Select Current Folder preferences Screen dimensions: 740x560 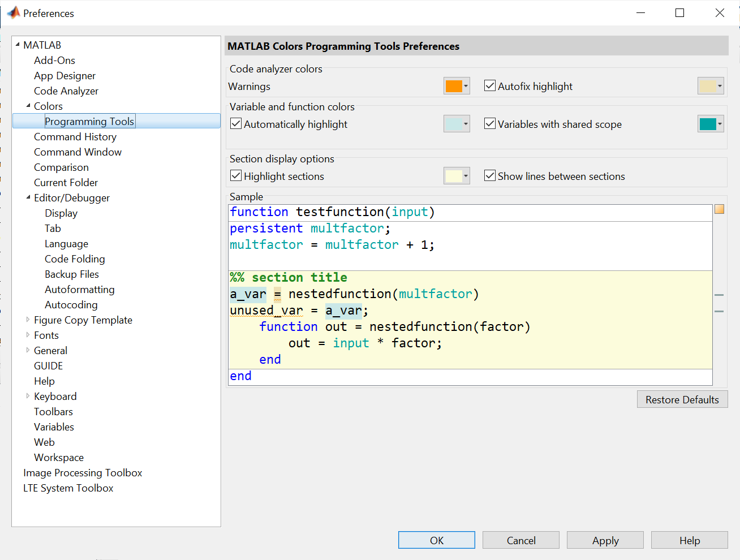click(x=66, y=182)
